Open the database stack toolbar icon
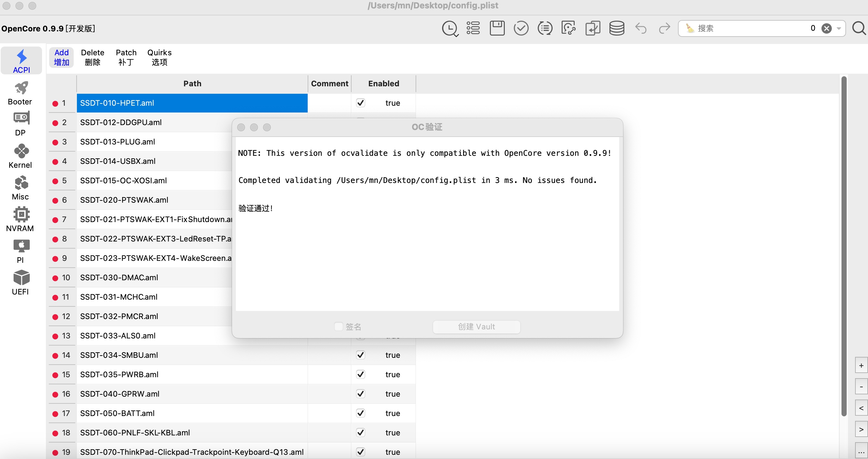 617,28
